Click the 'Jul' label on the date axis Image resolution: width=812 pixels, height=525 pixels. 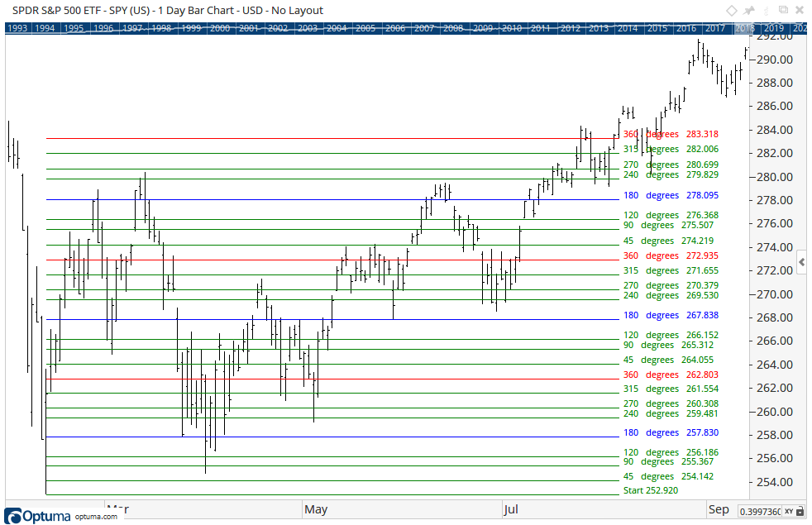[x=511, y=509]
